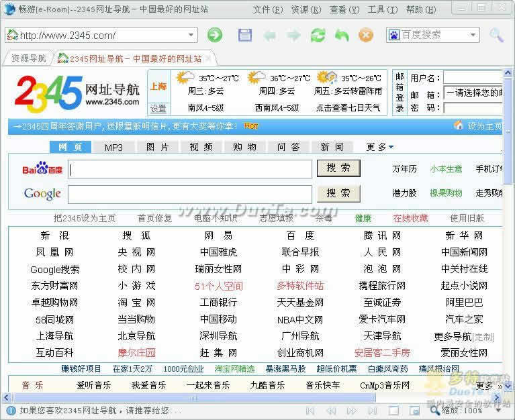The height and width of the screenshot is (420, 515).
Task: Click the 设置 weather settings button
Action: (158, 108)
